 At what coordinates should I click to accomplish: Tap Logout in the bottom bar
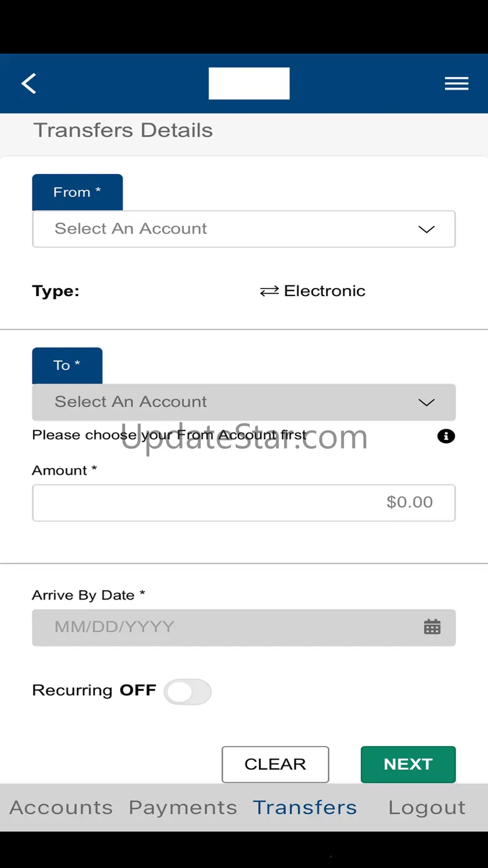click(x=427, y=807)
